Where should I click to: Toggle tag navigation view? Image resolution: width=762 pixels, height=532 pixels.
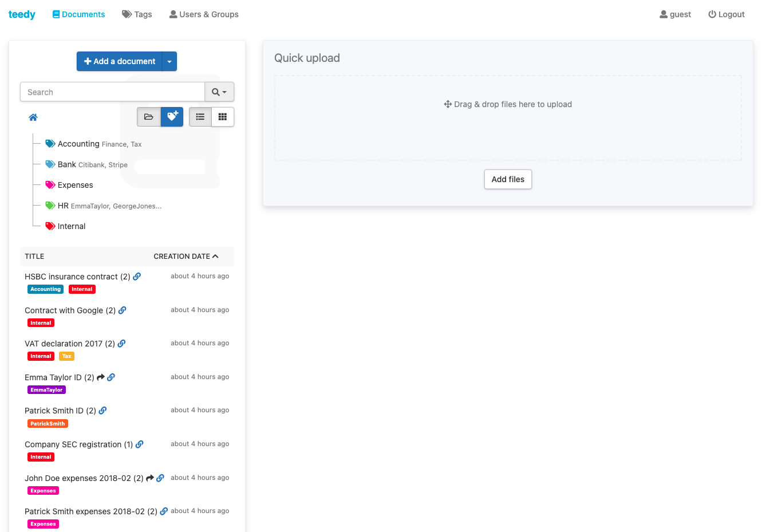172,117
